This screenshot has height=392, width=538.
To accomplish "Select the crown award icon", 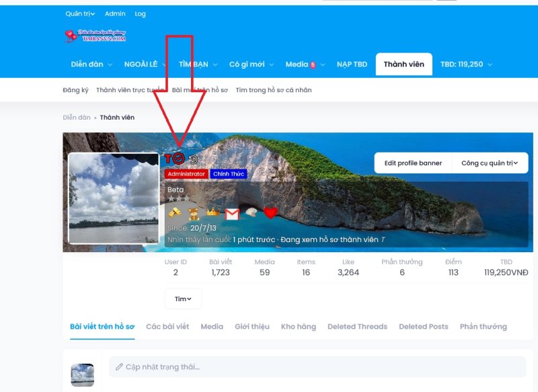I will 212,212.
